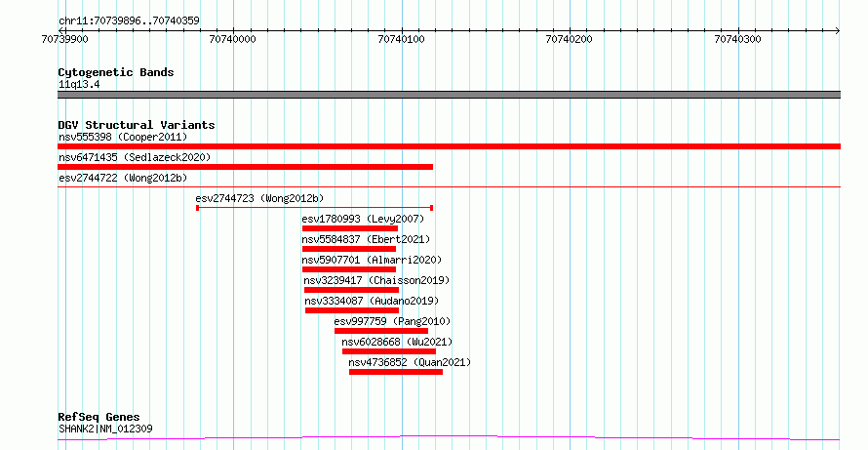Open nsv5584837 (Ebert2021) variant
Image resolution: width=868 pixels, height=450 pixels.
[x=366, y=239]
